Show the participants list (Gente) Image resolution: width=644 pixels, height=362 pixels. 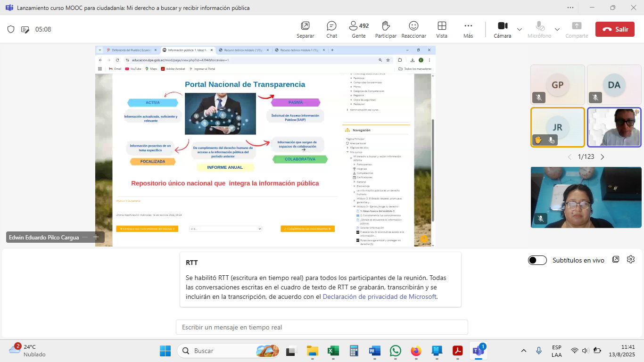tap(358, 29)
